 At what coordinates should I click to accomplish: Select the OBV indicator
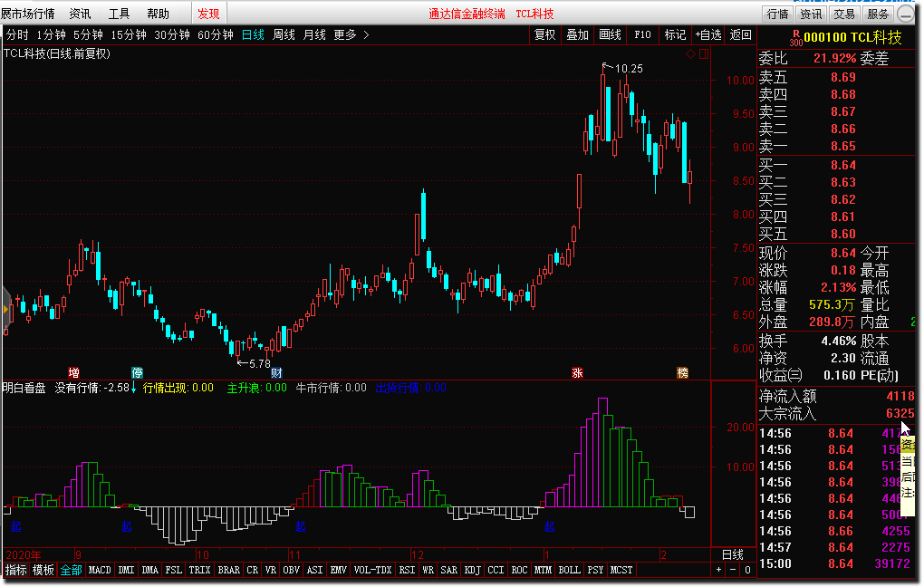pos(292,570)
